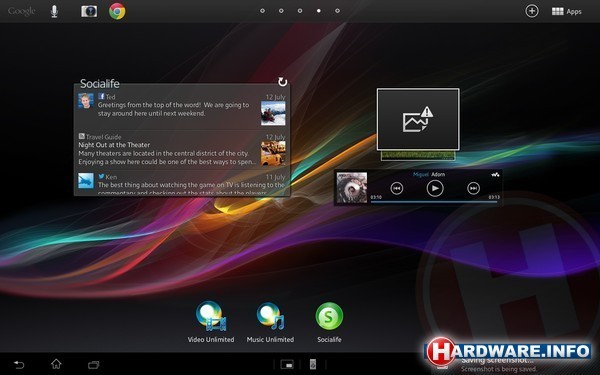This screenshot has width=600, height=375.
Task: Launch the Video Unlimited app
Action: pos(211,322)
